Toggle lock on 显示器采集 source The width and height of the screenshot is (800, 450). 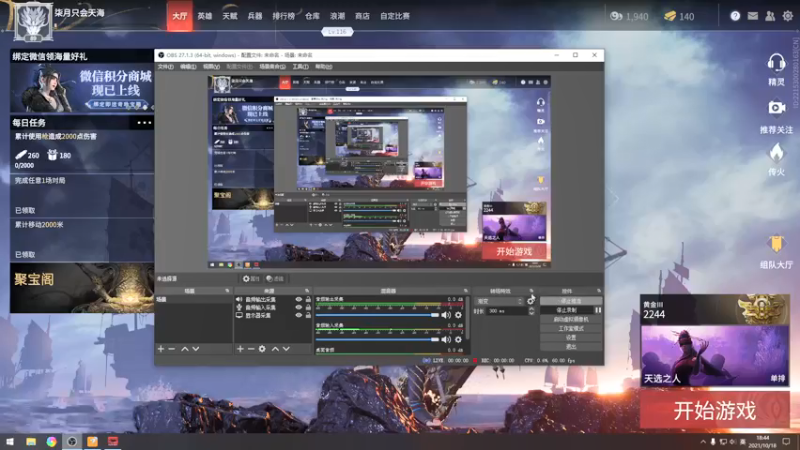tap(308, 315)
